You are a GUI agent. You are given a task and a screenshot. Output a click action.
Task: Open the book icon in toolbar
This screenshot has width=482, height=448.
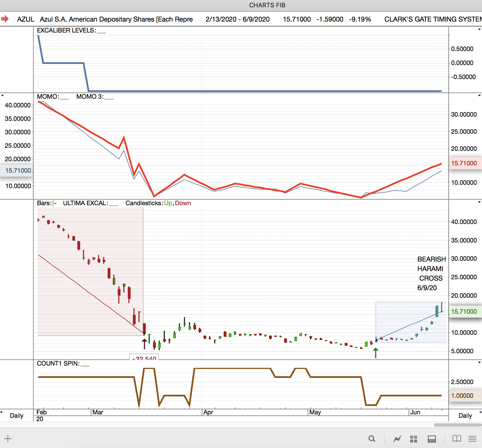click(x=457, y=439)
